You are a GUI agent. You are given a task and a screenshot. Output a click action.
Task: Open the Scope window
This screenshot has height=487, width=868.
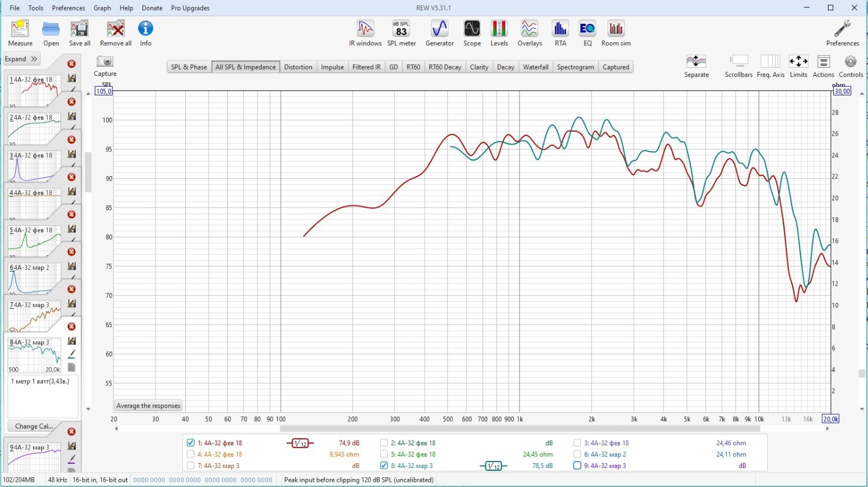[x=472, y=34]
